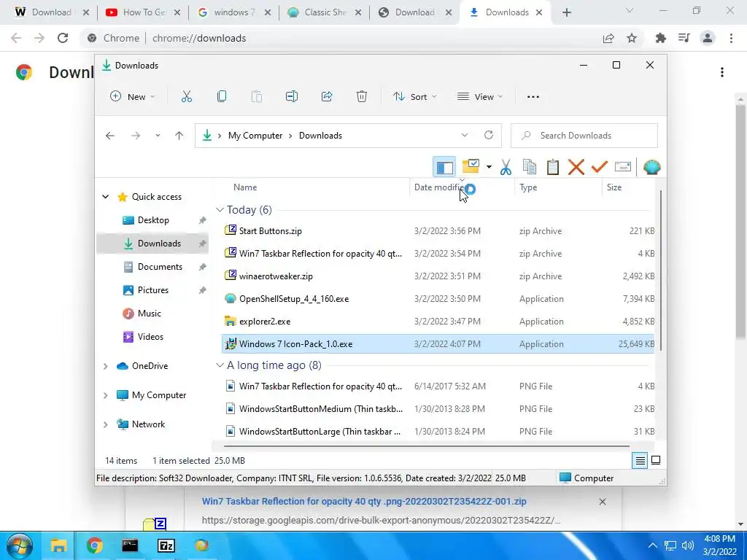Click the file list vertical scrollbar

(x=660, y=271)
